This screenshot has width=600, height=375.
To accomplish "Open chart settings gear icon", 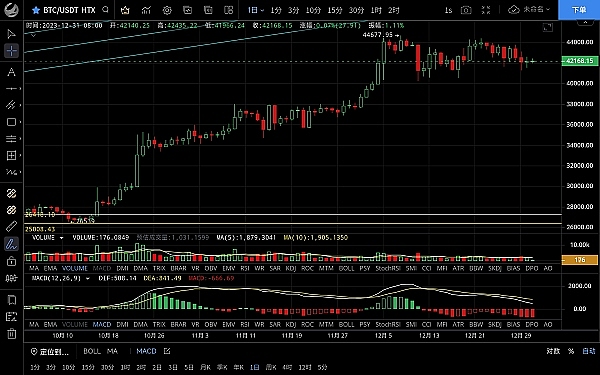I will tap(167, 10).
